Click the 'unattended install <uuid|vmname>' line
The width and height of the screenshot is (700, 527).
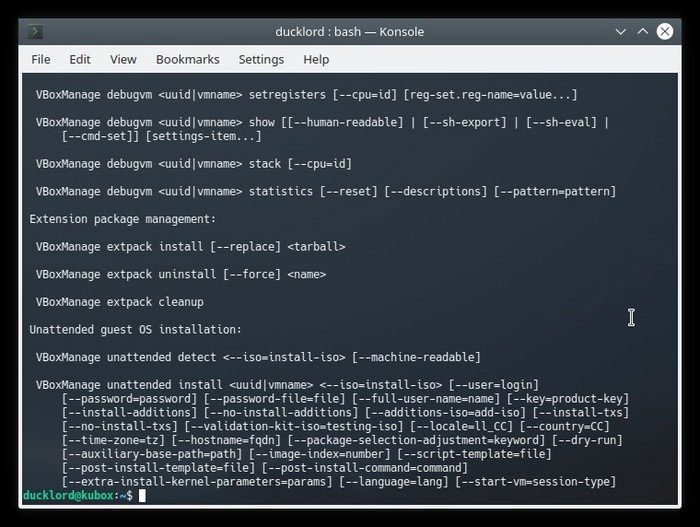(x=288, y=385)
